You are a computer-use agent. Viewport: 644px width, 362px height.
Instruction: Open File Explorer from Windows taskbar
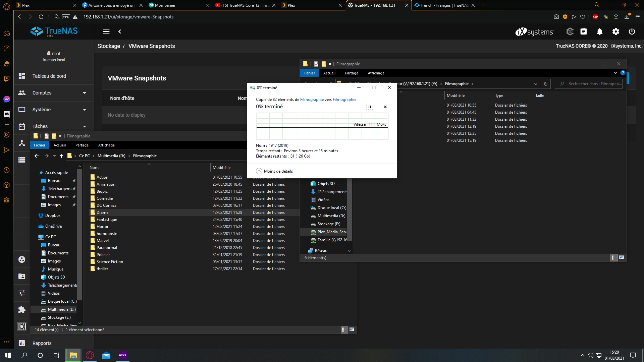[73, 355]
